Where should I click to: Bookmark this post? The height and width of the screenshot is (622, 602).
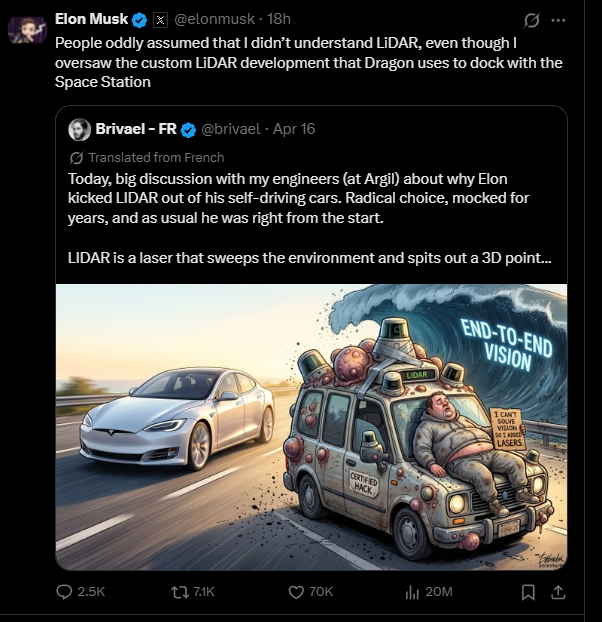pyautogui.click(x=529, y=592)
